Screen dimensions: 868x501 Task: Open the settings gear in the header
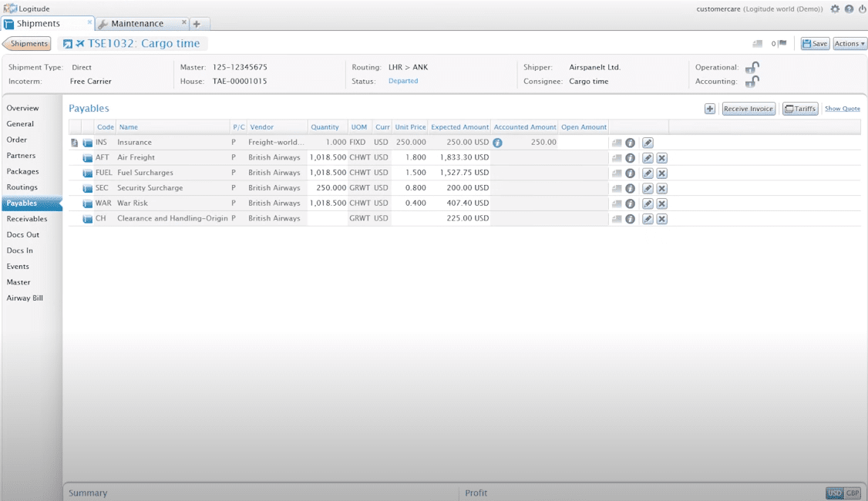[x=835, y=9]
